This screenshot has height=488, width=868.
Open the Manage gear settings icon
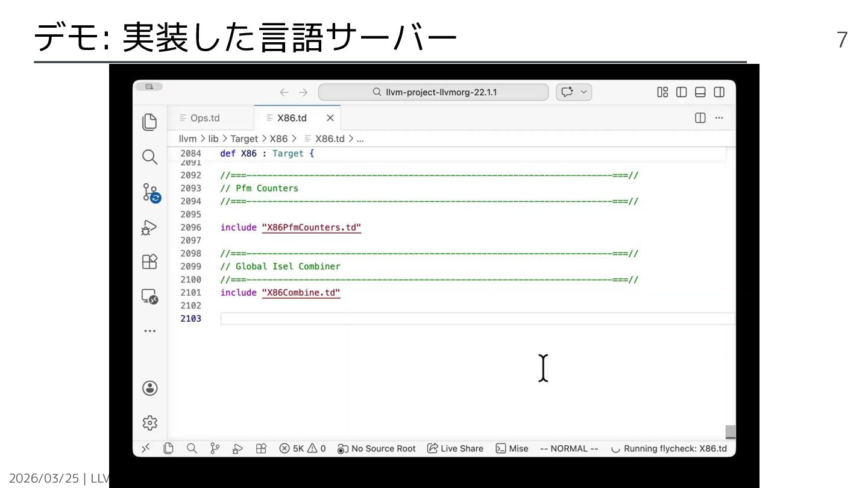[x=150, y=423]
